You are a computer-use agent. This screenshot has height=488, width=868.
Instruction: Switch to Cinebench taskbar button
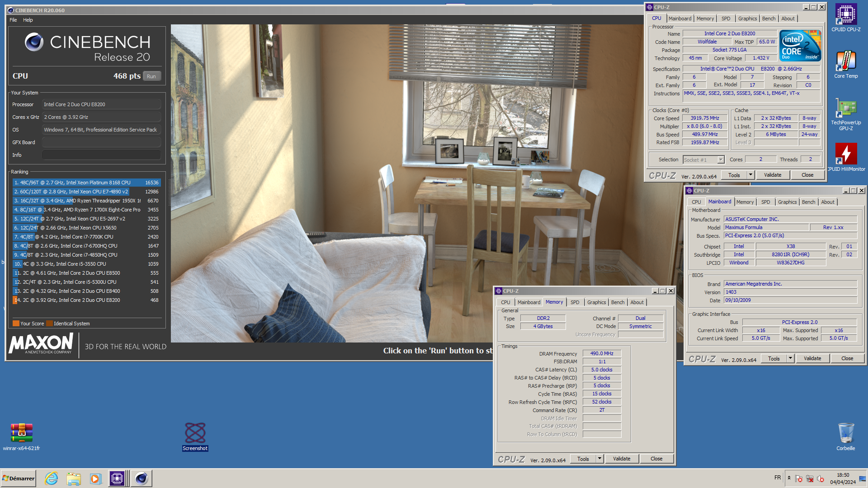142,478
